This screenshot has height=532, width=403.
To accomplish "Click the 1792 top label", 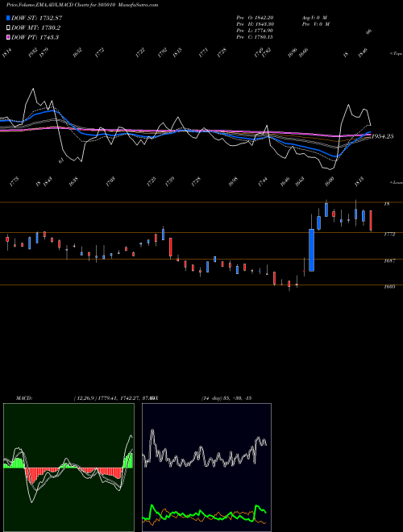I will coord(163,52).
